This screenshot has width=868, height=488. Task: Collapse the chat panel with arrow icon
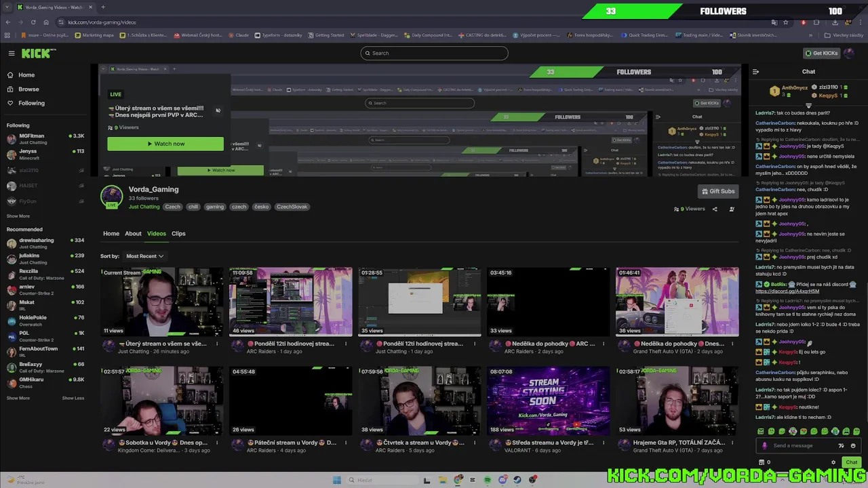[755, 71]
